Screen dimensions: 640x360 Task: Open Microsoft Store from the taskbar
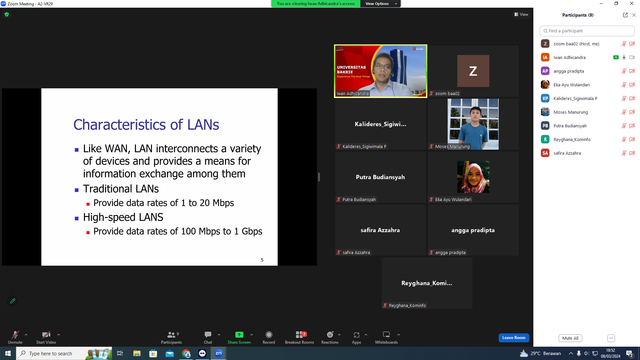pyautogui.click(x=153, y=353)
